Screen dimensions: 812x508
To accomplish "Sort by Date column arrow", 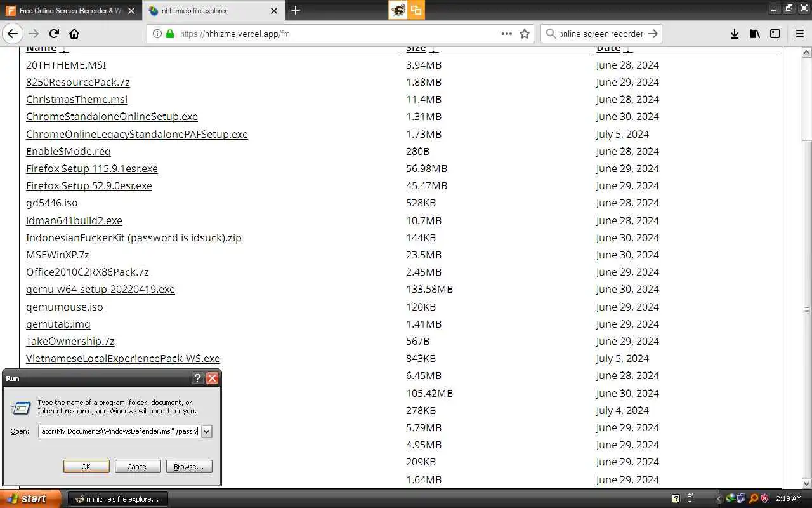I will (x=627, y=49).
